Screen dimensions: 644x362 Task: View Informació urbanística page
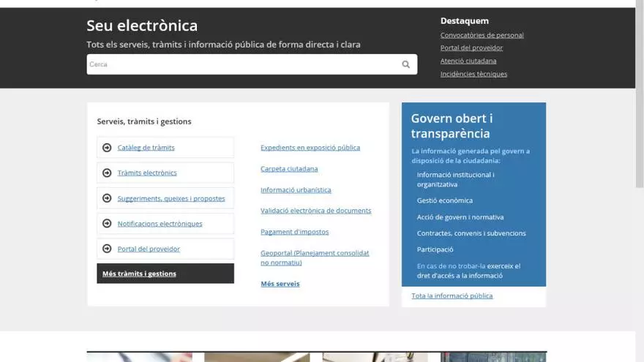coord(296,190)
